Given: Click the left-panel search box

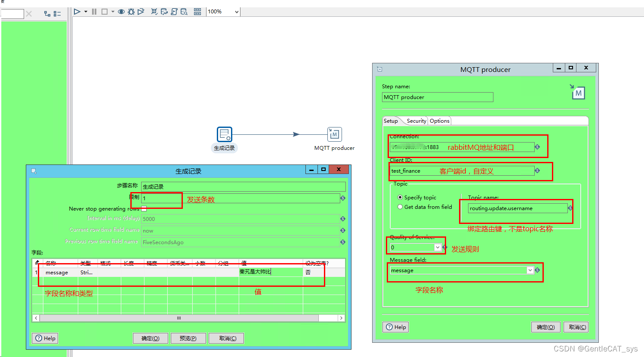Looking at the screenshot, I should pyautogui.click(x=12, y=14).
